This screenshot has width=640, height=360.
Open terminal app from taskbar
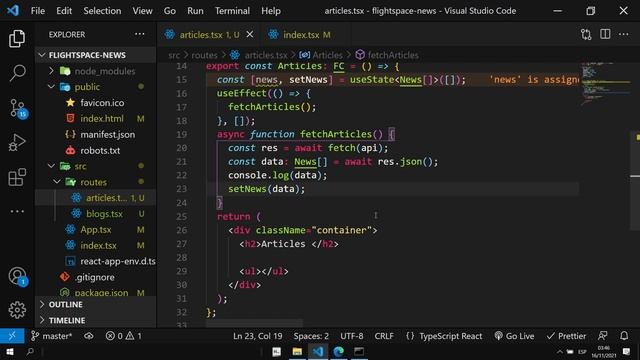pyautogui.click(x=359, y=351)
